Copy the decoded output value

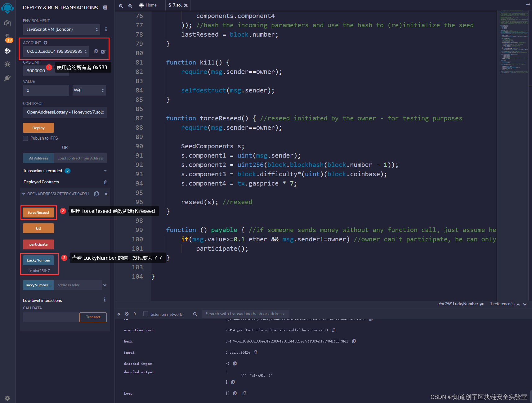coord(233,382)
